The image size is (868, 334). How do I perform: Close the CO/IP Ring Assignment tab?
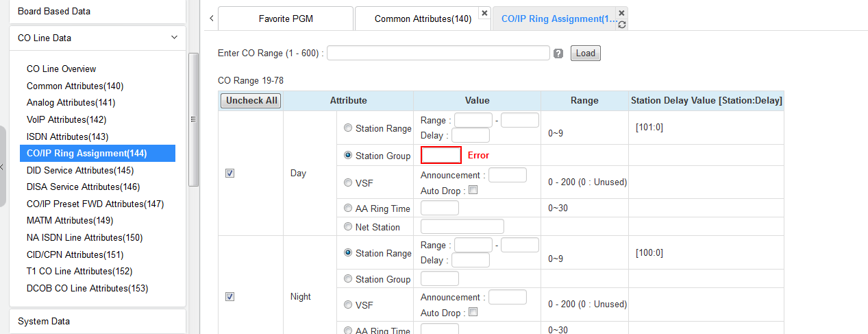pos(621,13)
